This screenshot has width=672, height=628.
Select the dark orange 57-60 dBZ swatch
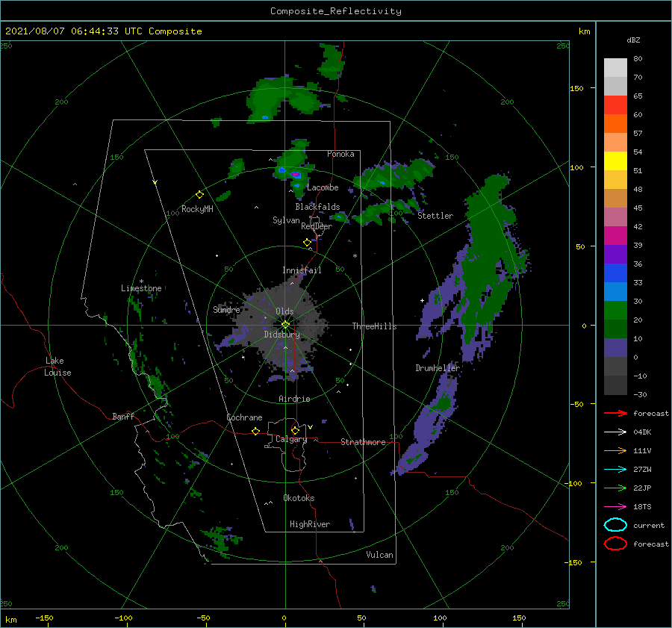[615, 124]
